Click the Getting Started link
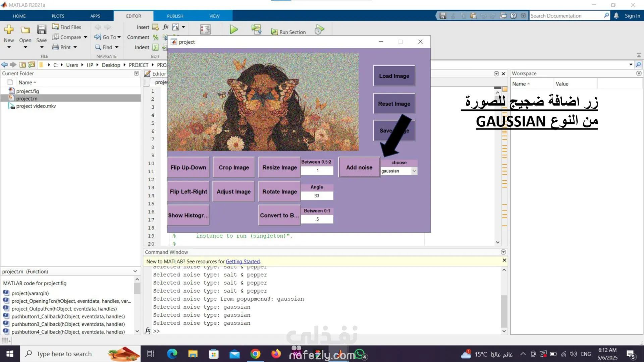This screenshot has height=362, width=644. coord(243,261)
